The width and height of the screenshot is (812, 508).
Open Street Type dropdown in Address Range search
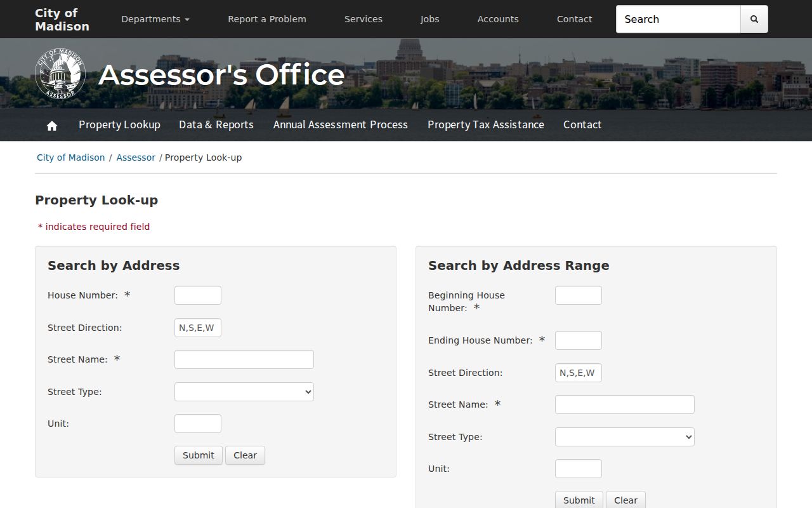tap(625, 437)
